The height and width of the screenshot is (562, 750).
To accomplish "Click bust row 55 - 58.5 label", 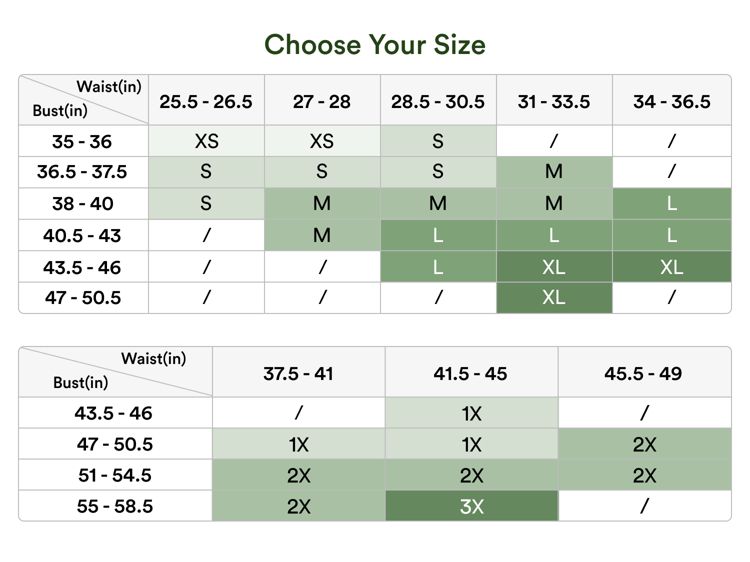I will tap(115, 506).
